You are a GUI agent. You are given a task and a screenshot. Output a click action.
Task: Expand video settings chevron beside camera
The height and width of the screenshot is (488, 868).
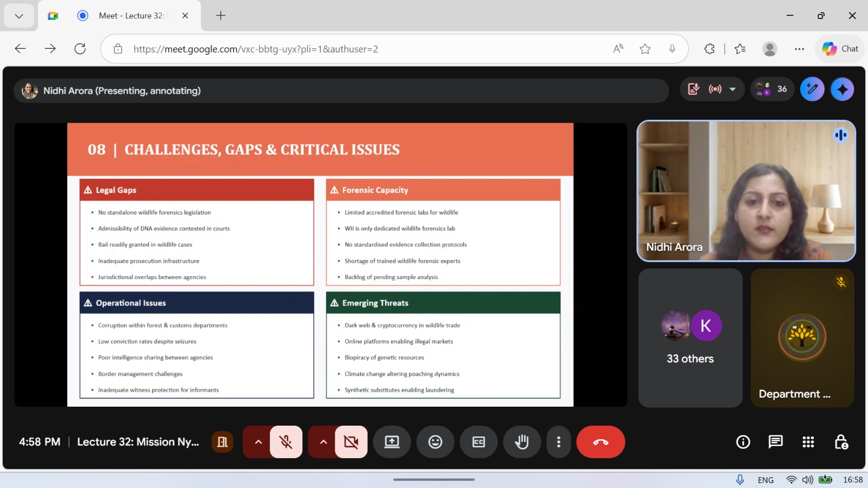pyautogui.click(x=323, y=442)
